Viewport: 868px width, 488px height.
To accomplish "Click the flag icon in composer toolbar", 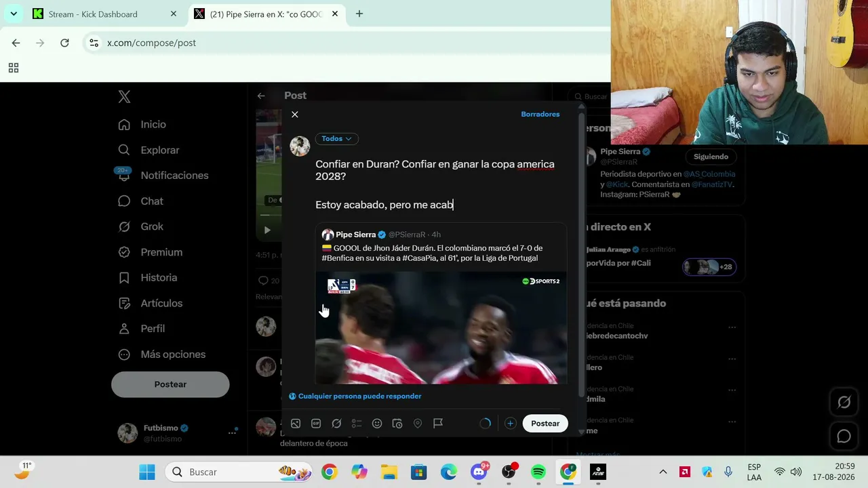I will (x=438, y=424).
